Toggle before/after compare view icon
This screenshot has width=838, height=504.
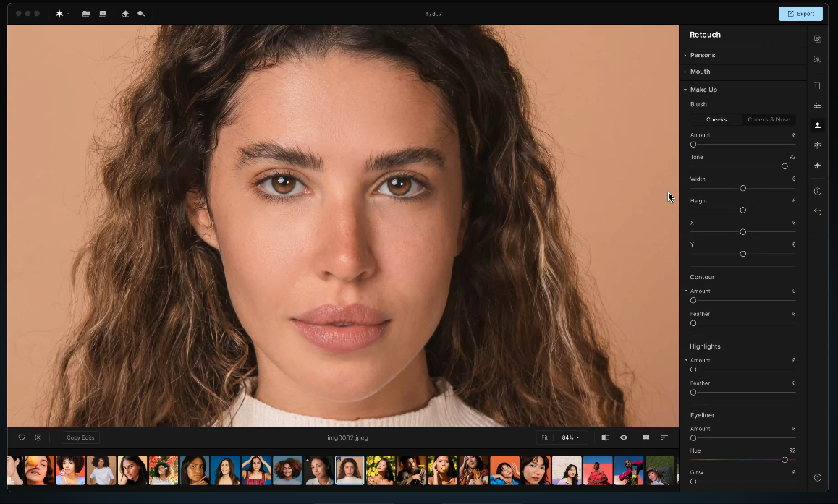coord(605,437)
